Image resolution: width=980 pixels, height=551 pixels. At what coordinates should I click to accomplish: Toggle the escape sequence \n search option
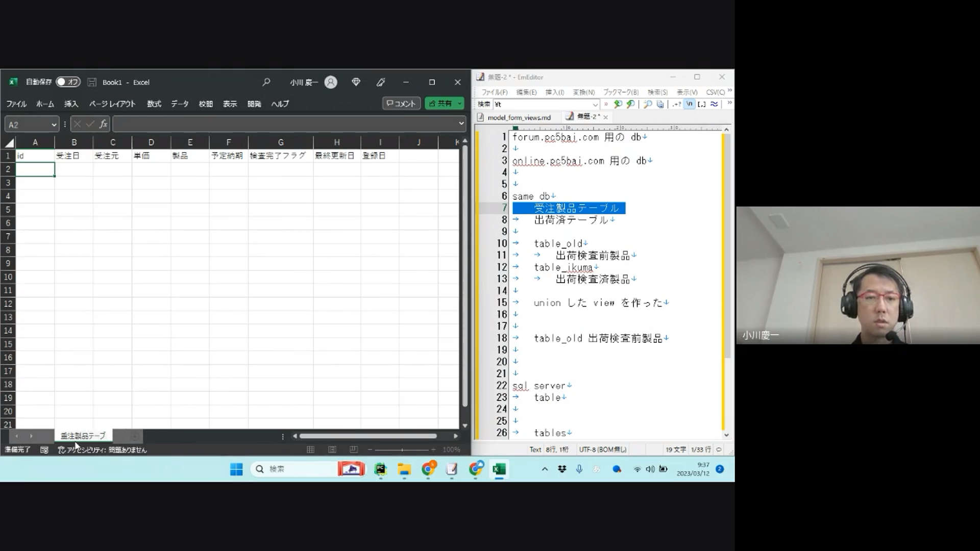pyautogui.click(x=690, y=104)
